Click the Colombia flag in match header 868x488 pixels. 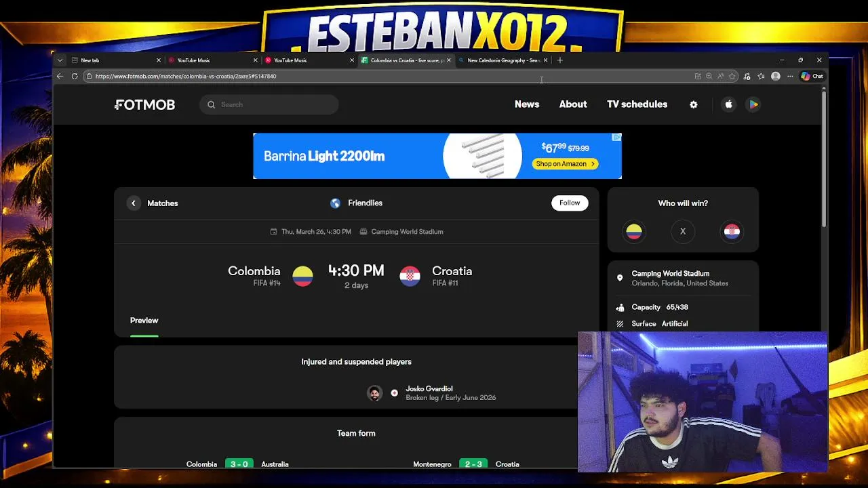pyautogui.click(x=302, y=276)
